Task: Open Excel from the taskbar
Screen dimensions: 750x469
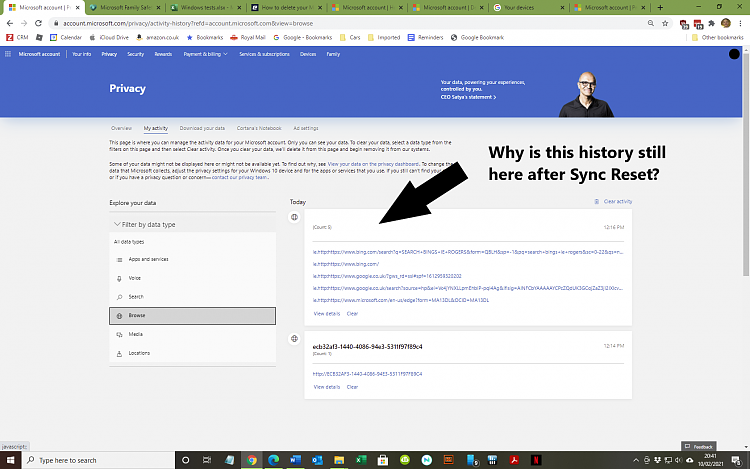Action: (x=361, y=460)
